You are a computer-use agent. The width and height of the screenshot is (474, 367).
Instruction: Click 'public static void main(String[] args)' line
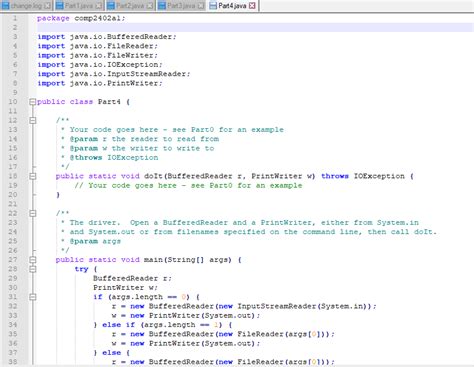149,260
